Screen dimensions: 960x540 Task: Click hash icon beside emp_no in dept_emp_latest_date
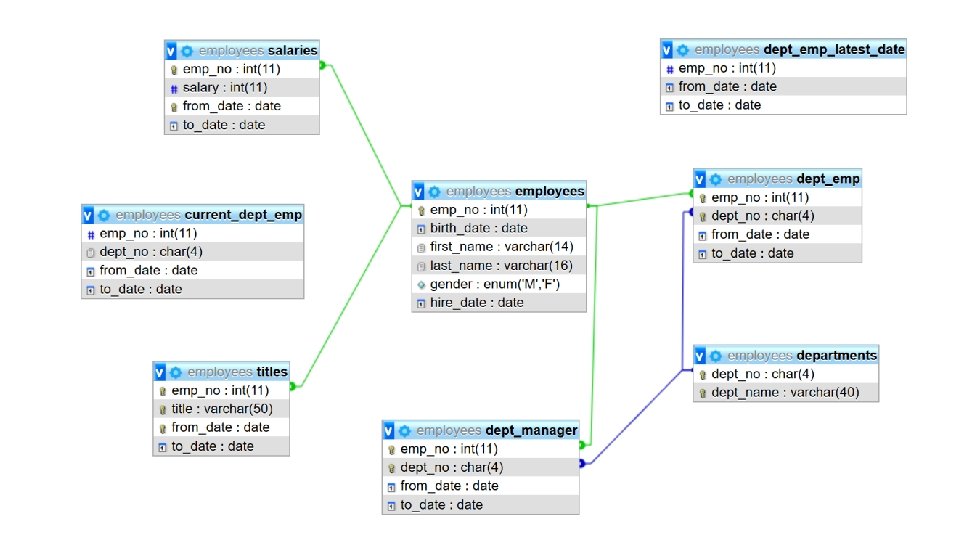[670, 69]
